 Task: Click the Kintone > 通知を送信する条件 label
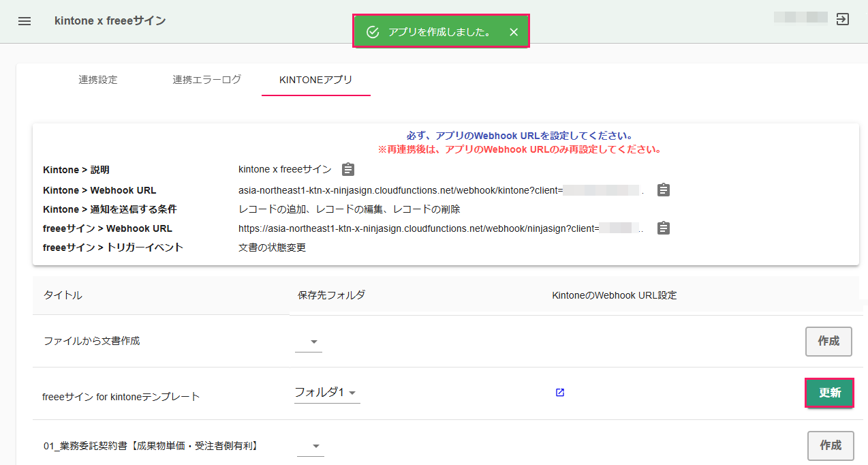click(x=110, y=209)
